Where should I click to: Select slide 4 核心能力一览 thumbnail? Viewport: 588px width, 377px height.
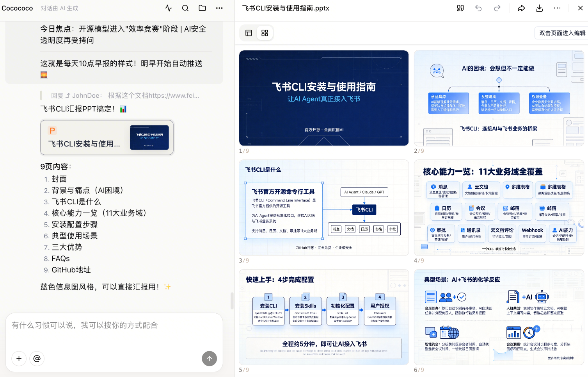click(x=499, y=208)
